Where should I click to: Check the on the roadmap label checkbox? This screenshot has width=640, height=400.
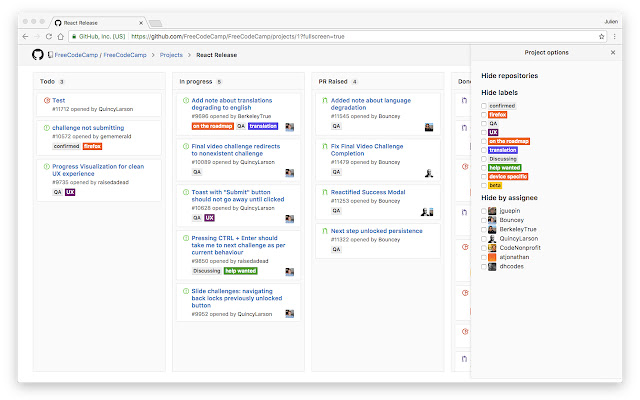coord(484,141)
